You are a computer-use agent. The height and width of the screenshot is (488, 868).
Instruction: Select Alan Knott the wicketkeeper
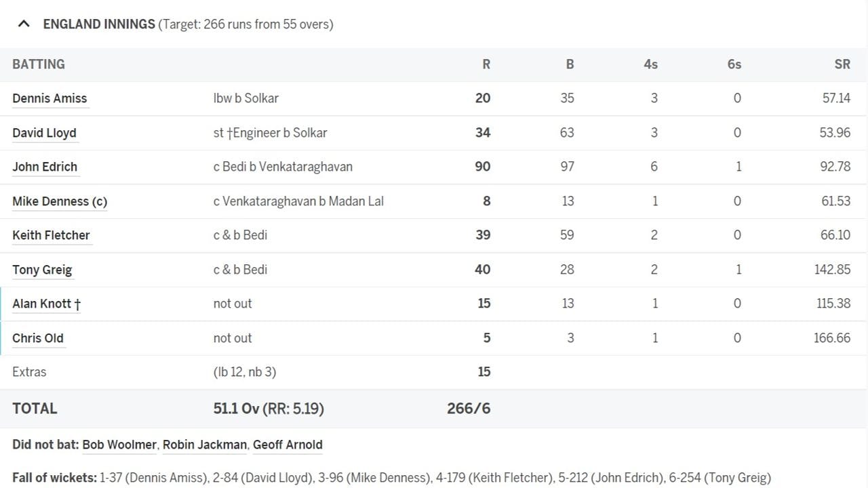[x=45, y=303]
